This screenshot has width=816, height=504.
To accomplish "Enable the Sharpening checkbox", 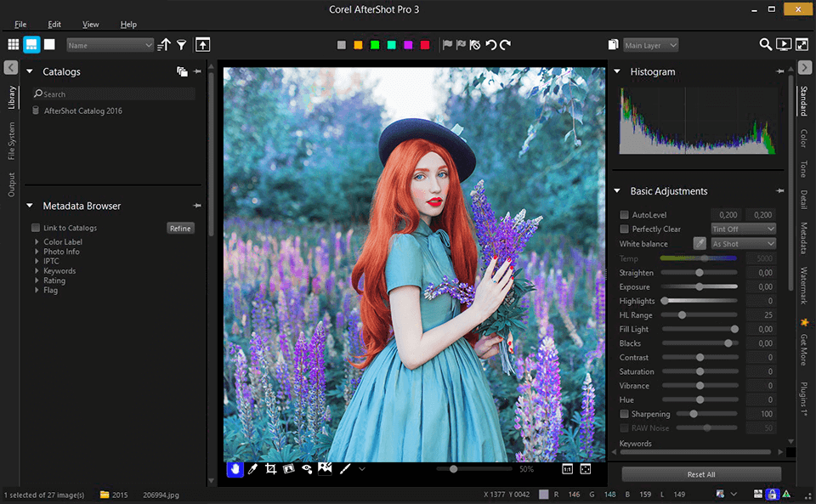I will tap(625, 414).
